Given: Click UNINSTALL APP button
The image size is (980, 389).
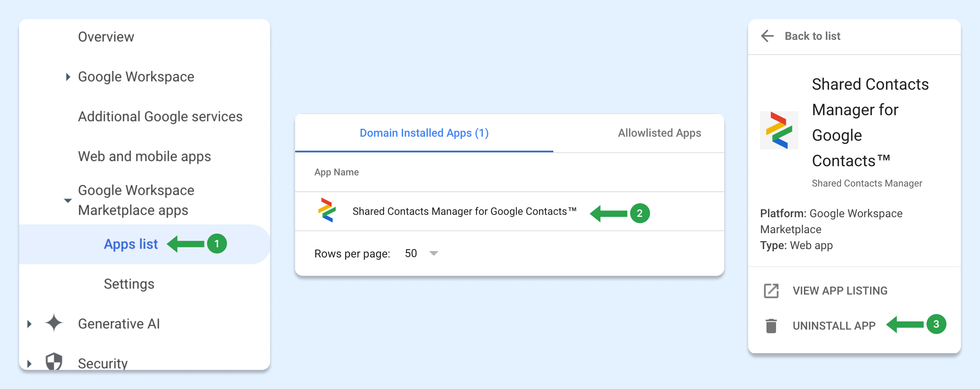Looking at the screenshot, I should click(834, 326).
